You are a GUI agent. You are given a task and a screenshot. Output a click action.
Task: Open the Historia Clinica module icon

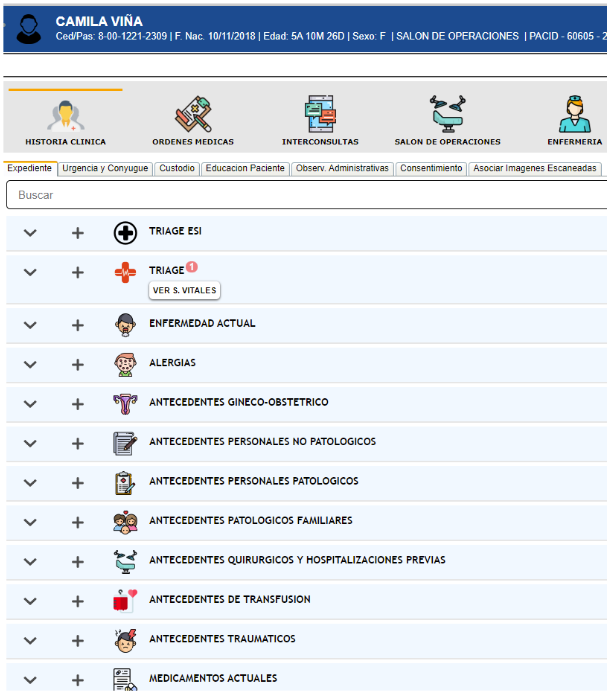(x=66, y=116)
